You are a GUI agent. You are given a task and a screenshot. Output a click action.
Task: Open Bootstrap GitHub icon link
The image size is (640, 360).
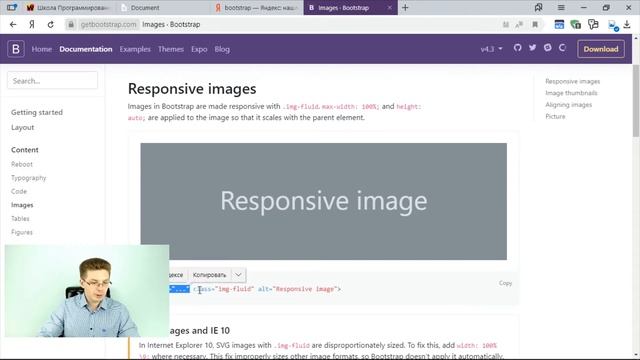point(518,48)
